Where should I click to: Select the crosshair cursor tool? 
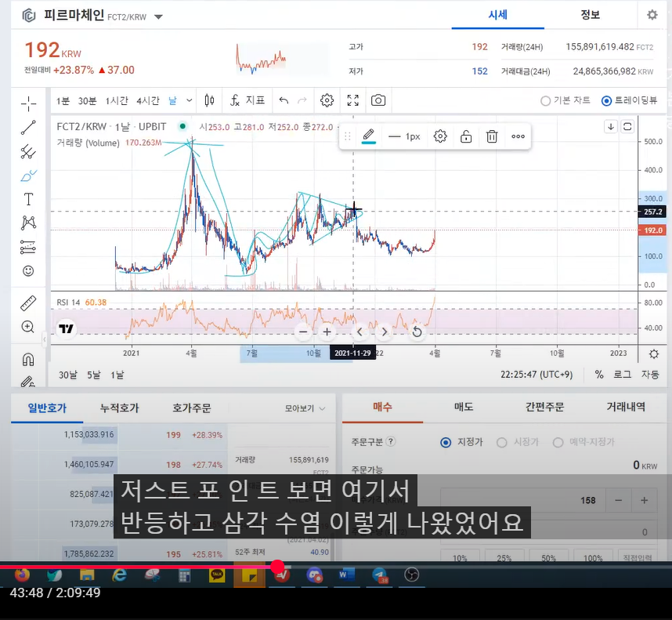[28, 103]
